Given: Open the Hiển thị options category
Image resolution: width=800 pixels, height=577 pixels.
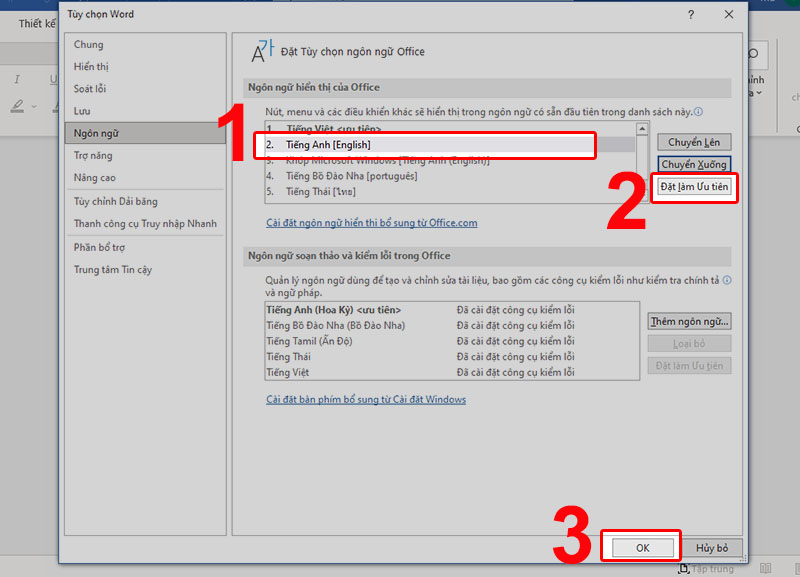Looking at the screenshot, I should 145,66.
